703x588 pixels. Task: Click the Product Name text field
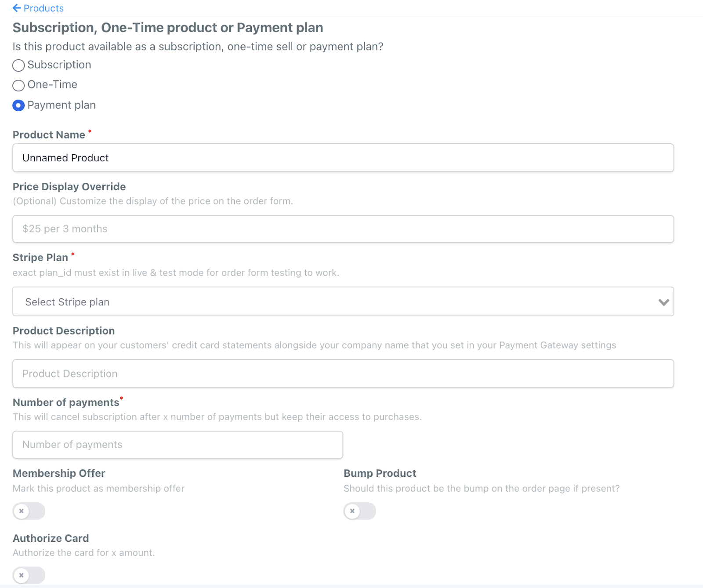point(343,158)
